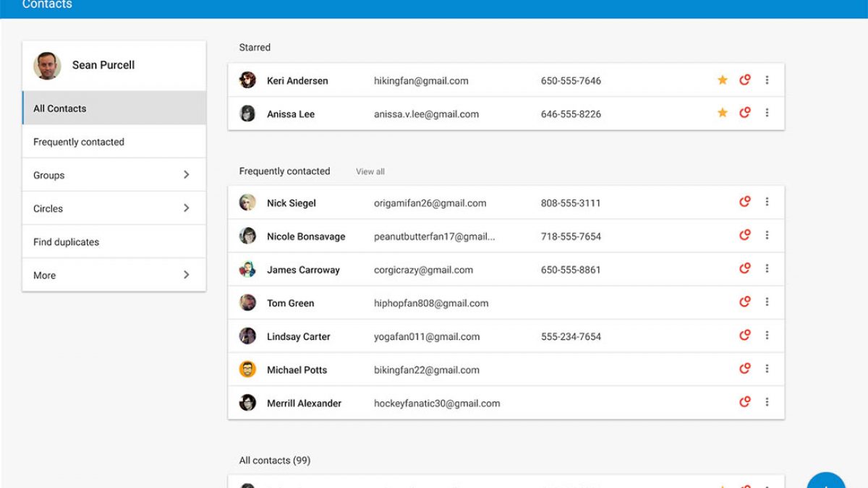Image resolution: width=868 pixels, height=488 pixels.
Task: Expand Circles in the sidebar
Action: coord(186,208)
